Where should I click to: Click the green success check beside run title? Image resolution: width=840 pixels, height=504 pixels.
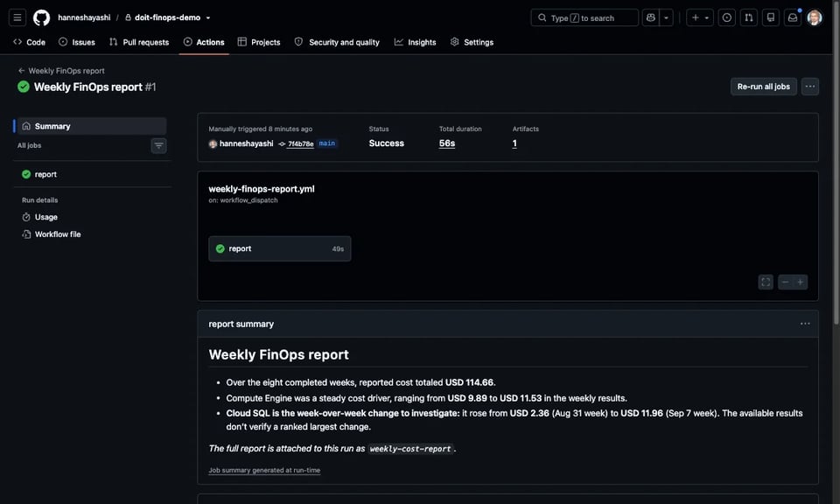tap(23, 87)
